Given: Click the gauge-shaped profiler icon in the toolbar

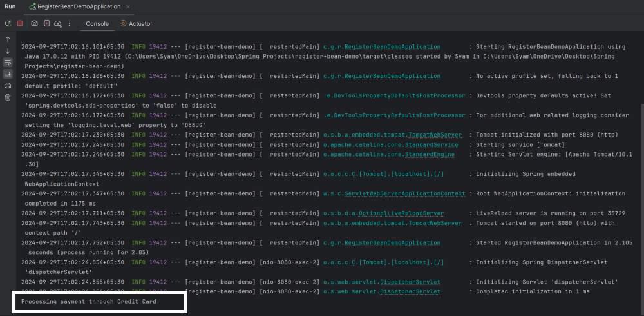Looking at the screenshot, I should click(x=58, y=24).
